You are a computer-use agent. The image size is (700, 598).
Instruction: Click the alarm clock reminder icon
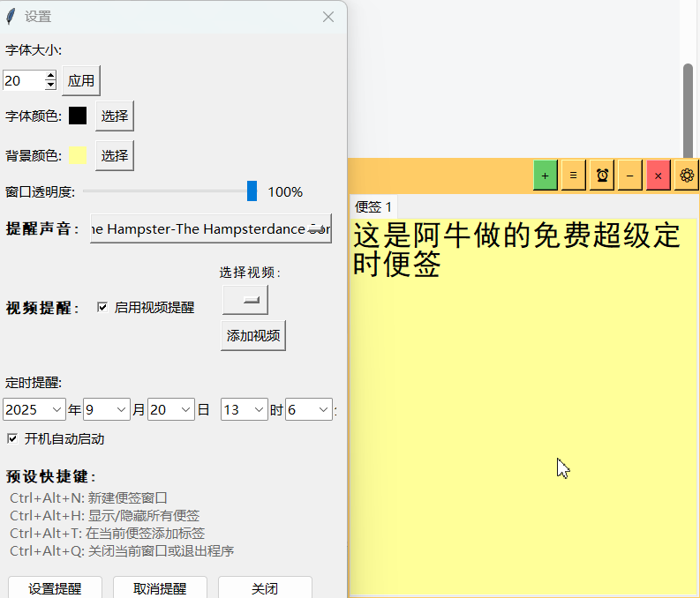602,176
